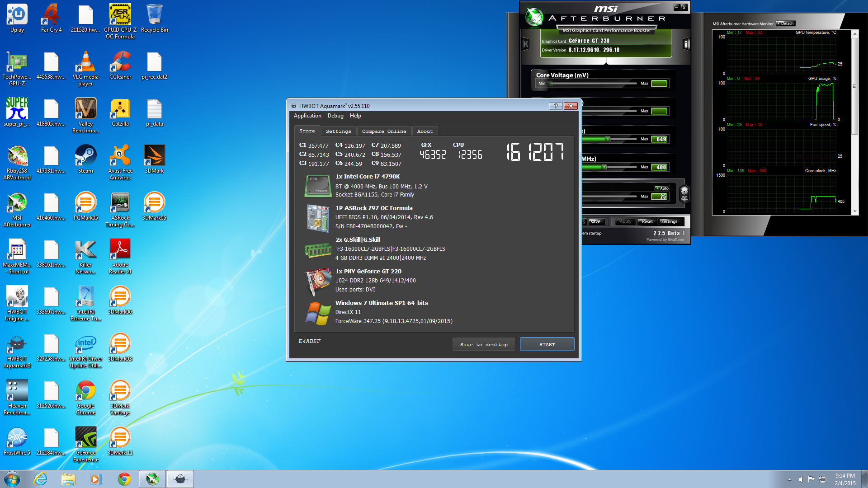The height and width of the screenshot is (488, 868).
Task: Click Detach on Hardware Monitor
Action: click(x=786, y=23)
